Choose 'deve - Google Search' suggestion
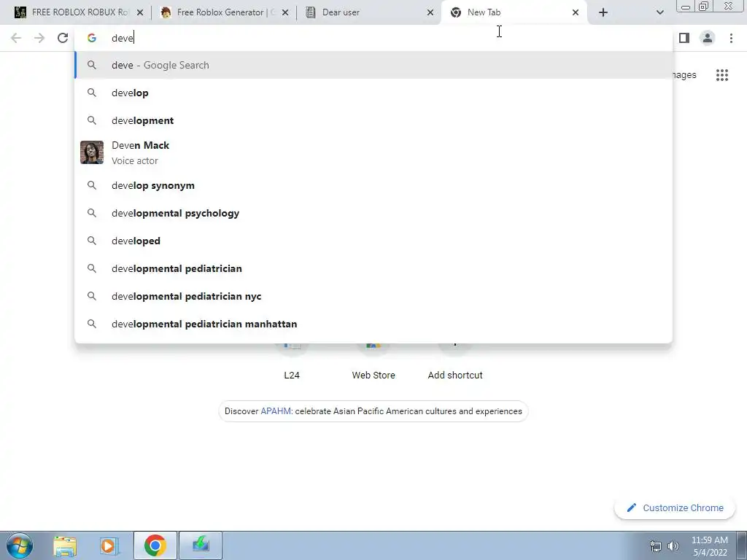 [x=373, y=65]
